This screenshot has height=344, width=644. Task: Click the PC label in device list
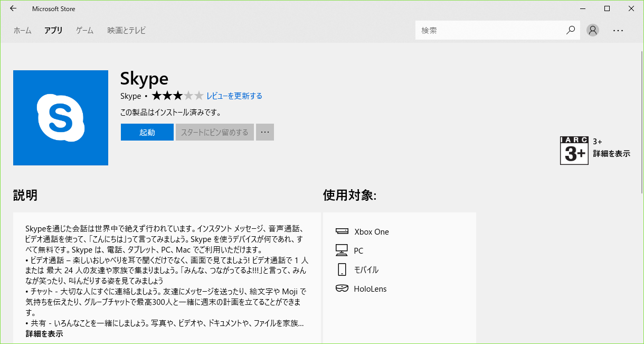point(359,250)
